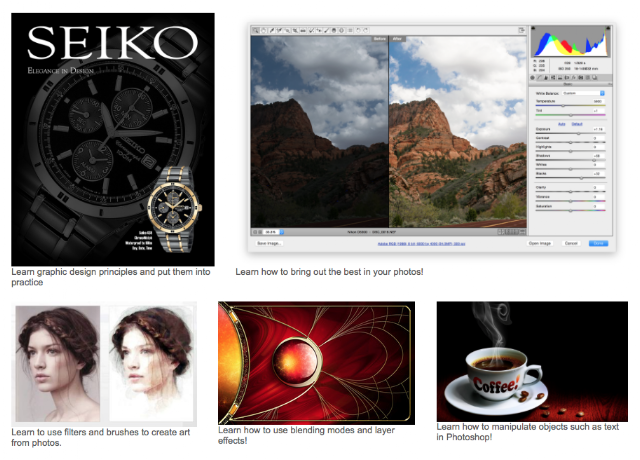Viewport: 640px width, 460px height.
Task: Click the Temperature value field
Action: (x=598, y=101)
